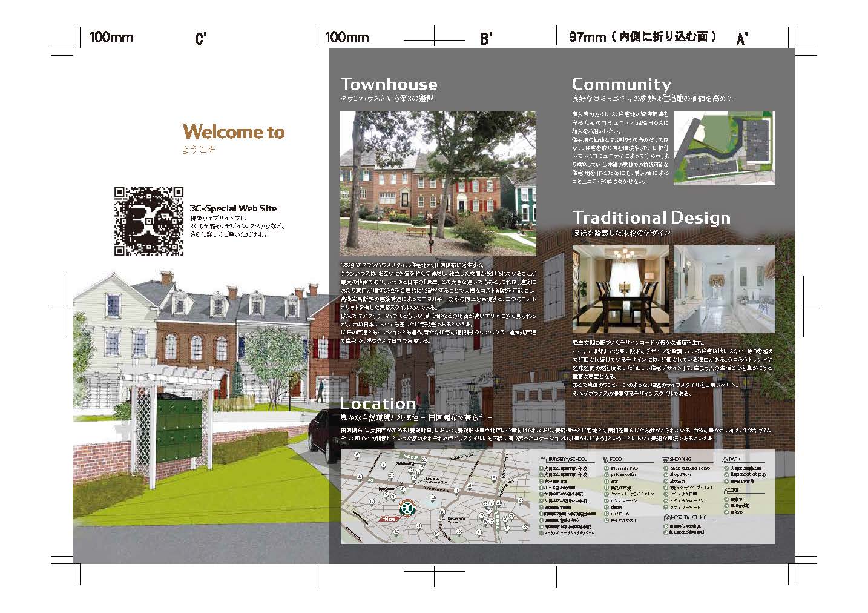This screenshot has height=613, width=868.
Task: Click the 3C logo marker on map
Action: [x=407, y=508]
